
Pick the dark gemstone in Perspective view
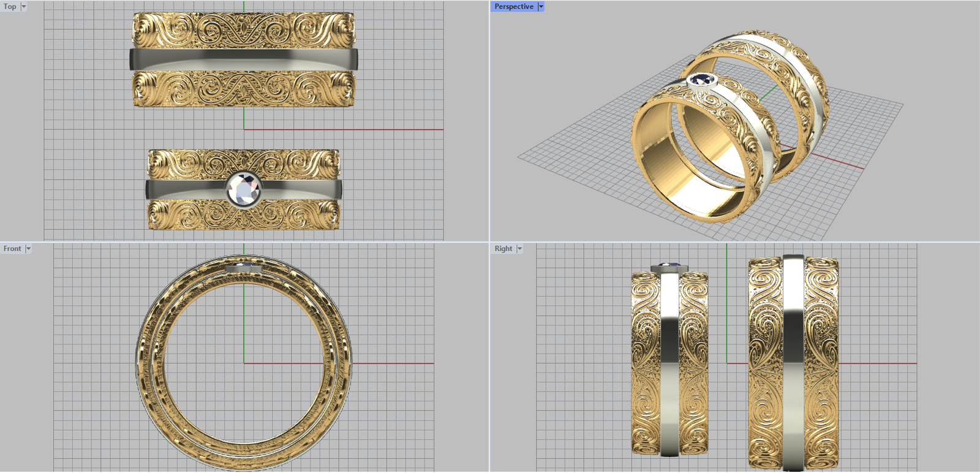(x=701, y=79)
